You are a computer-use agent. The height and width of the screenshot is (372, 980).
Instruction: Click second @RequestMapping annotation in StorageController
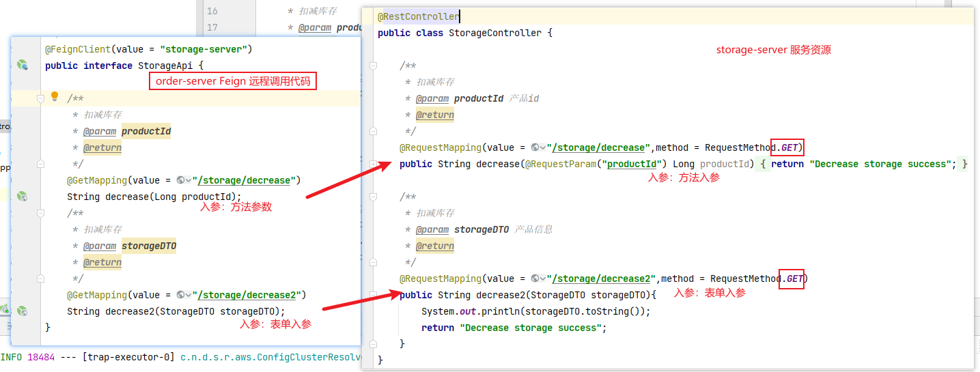point(440,279)
